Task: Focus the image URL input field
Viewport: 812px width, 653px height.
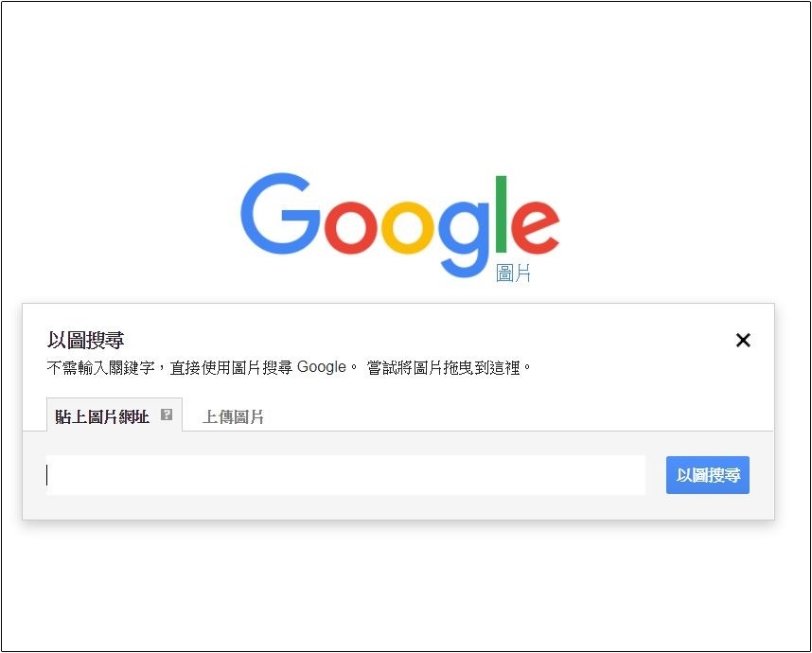Action: click(x=345, y=475)
